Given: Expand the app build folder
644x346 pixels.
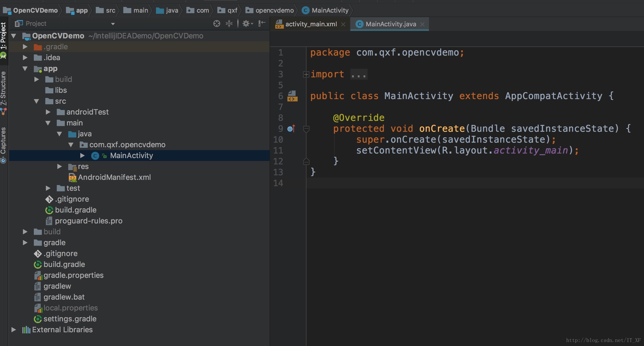Looking at the screenshot, I should (37, 79).
